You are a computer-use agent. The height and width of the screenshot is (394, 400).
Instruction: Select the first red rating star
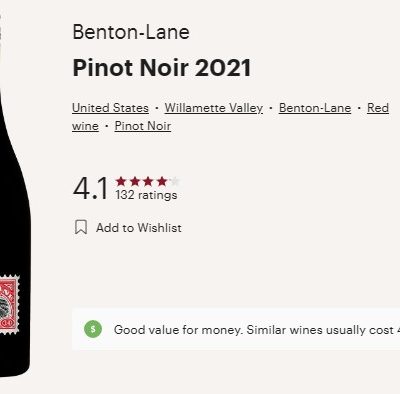(121, 182)
